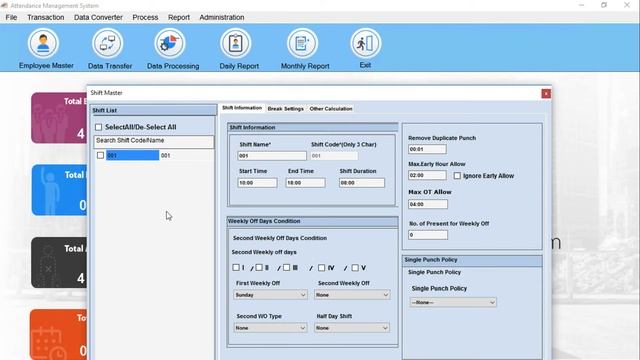
Task: Switch to the Break Settings tab
Action: pos(286,109)
